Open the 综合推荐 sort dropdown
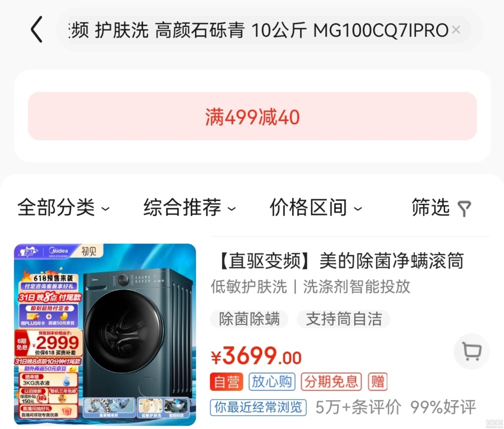 (x=189, y=207)
